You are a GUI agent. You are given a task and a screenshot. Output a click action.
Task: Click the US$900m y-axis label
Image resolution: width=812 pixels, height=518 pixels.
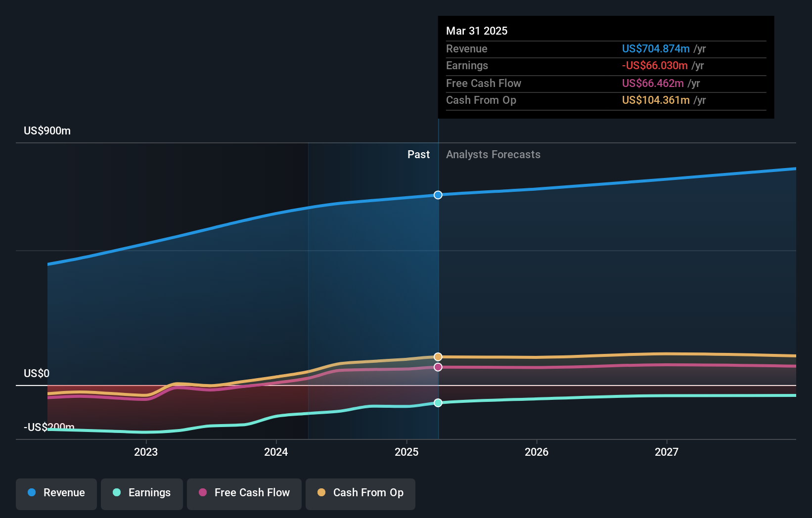click(x=47, y=131)
